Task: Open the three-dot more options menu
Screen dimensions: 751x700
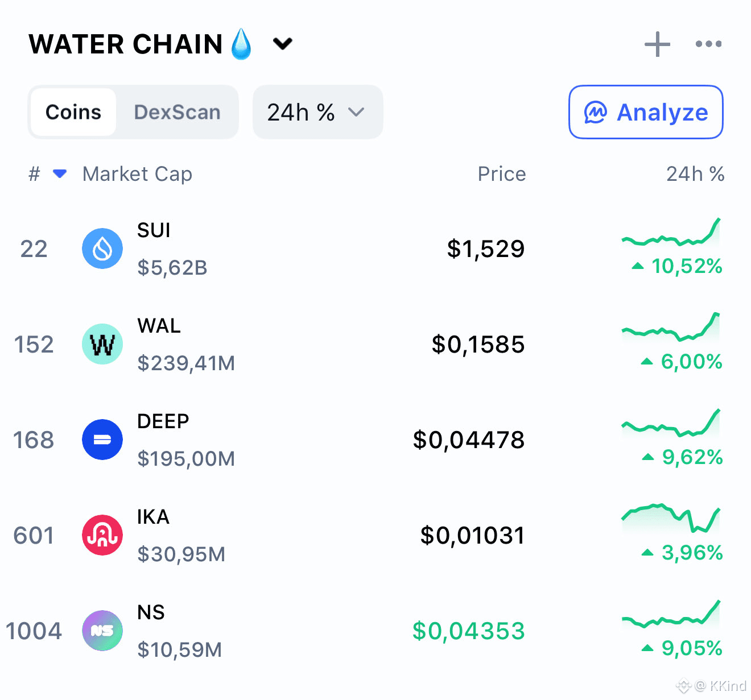Action: click(x=708, y=44)
